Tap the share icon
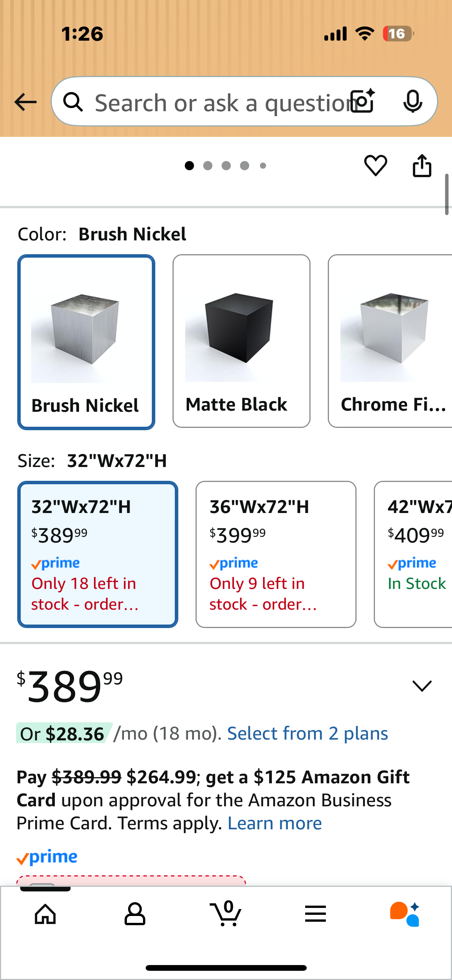This screenshot has width=452, height=980. tap(422, 166)
